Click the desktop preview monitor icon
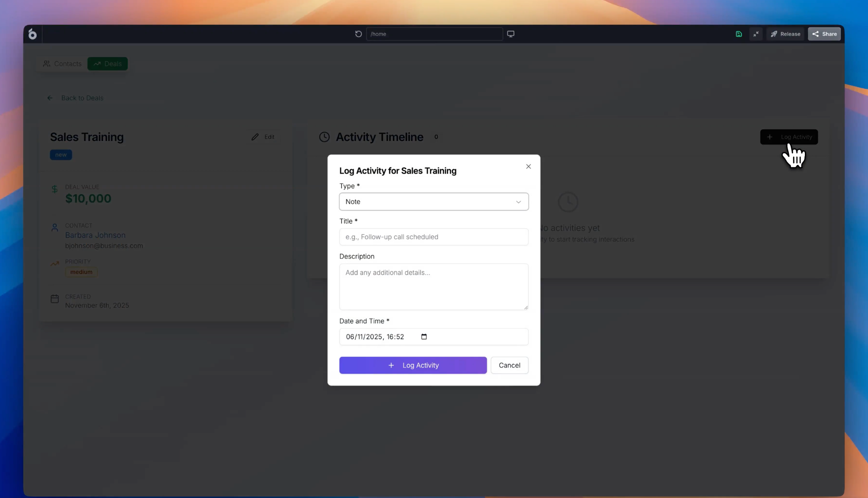Viewport: 868px width, 498px height. pyautogui.click(x=510, y=34)
